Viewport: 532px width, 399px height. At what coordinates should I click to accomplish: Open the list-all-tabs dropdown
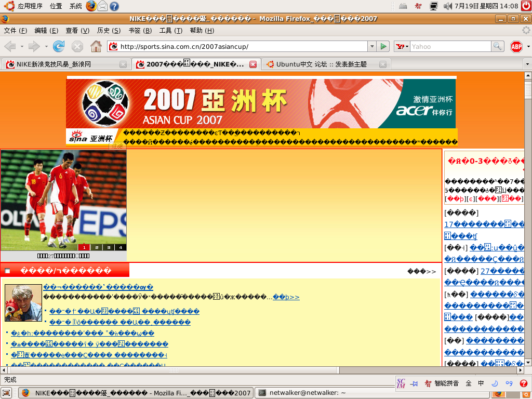pyautogui.click(x=527, y=64)
